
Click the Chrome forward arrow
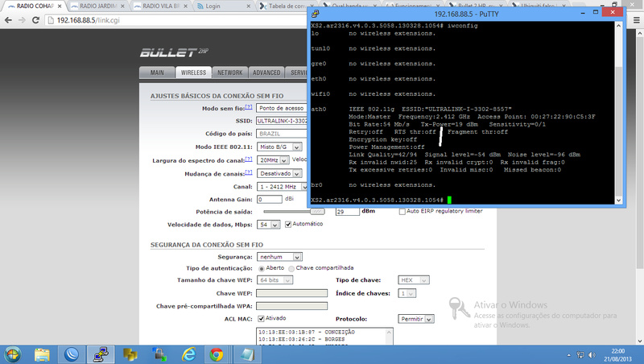(x=22, y=20)
